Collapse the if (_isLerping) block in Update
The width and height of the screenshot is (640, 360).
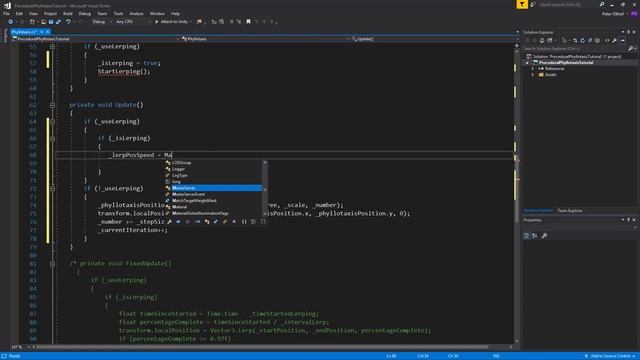[x=52, y=138]
